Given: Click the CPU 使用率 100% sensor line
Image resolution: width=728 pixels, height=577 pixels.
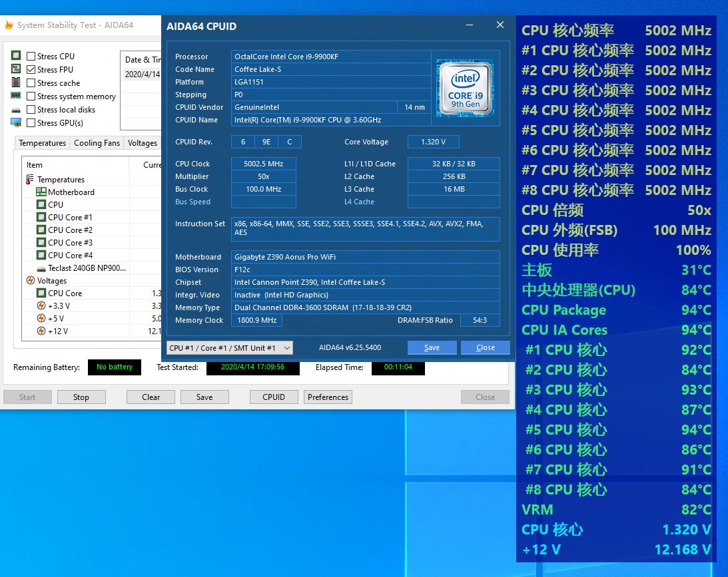Looking at the screenshot, I should 616,250.
